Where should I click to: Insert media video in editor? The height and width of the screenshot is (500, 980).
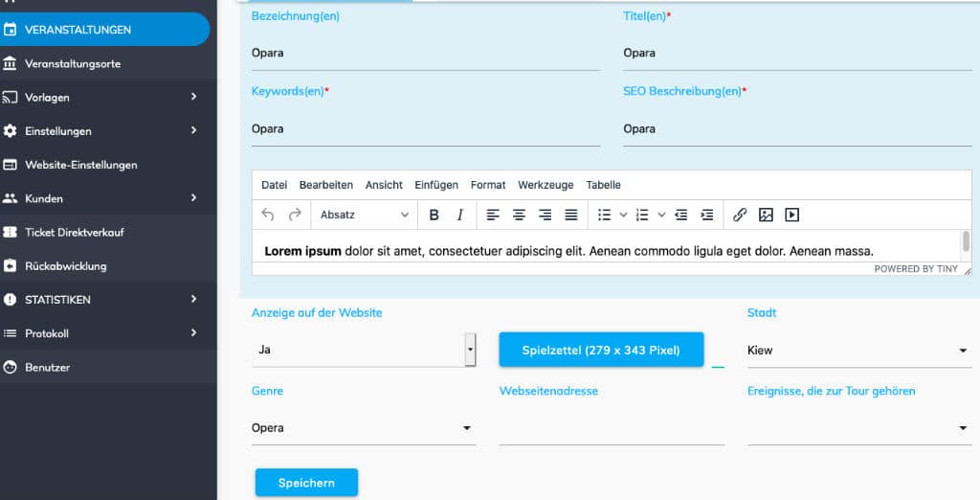[x=791, y=215]
